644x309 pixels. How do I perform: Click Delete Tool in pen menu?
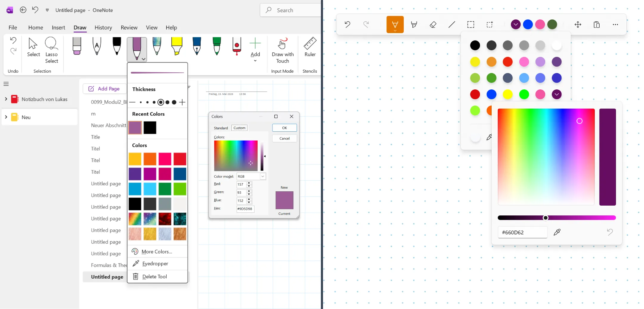157,277
